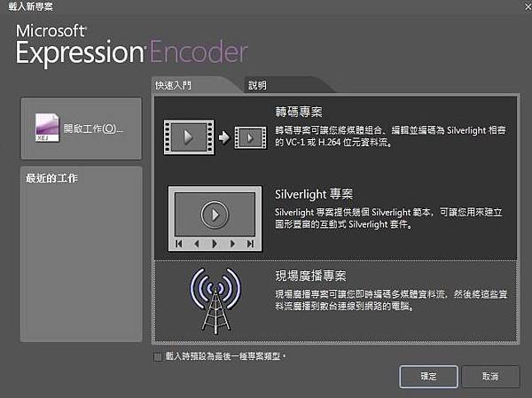This screenshot has width=532, height=398.
Task: Switch to the 快速入門 tab
Action: (173, 85)
